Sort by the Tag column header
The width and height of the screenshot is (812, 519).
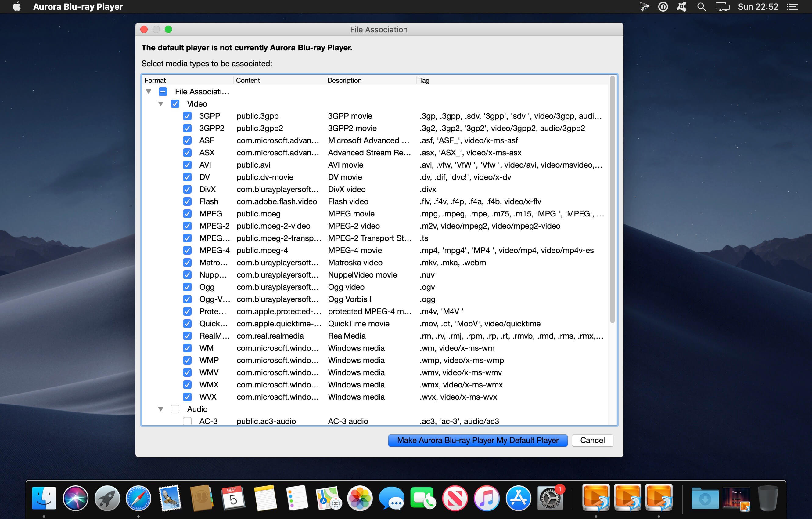coord(512,80)
